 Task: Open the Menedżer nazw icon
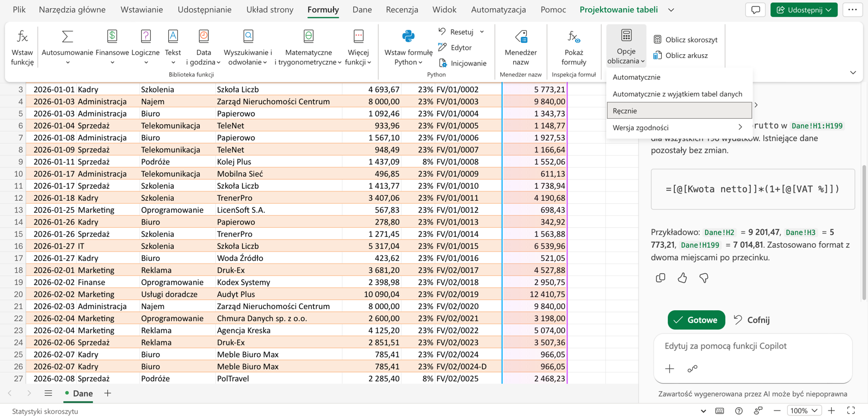point(521,36)
